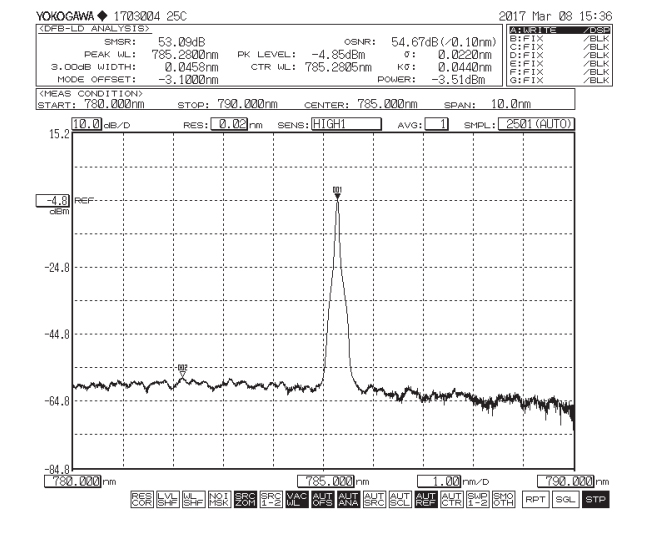Click the -64.8 axis label
Image resolution: width=645 pixels, height=539 pixels.
click(57, 401)
